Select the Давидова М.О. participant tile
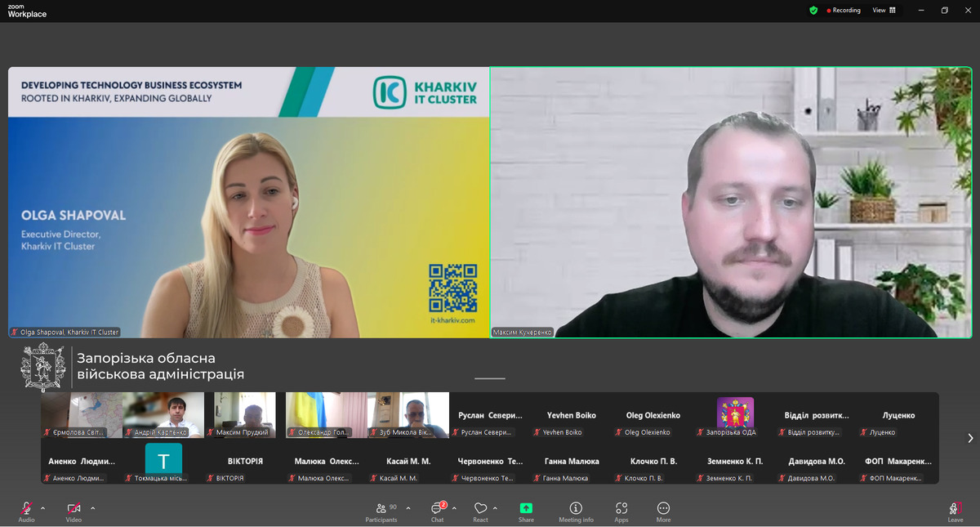 pos(817,461)
